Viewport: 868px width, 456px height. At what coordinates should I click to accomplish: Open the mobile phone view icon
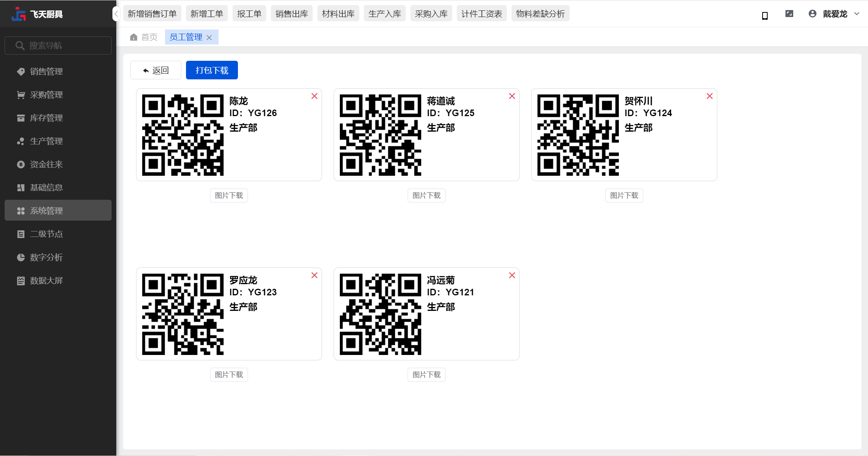click(x=765, y=15)
